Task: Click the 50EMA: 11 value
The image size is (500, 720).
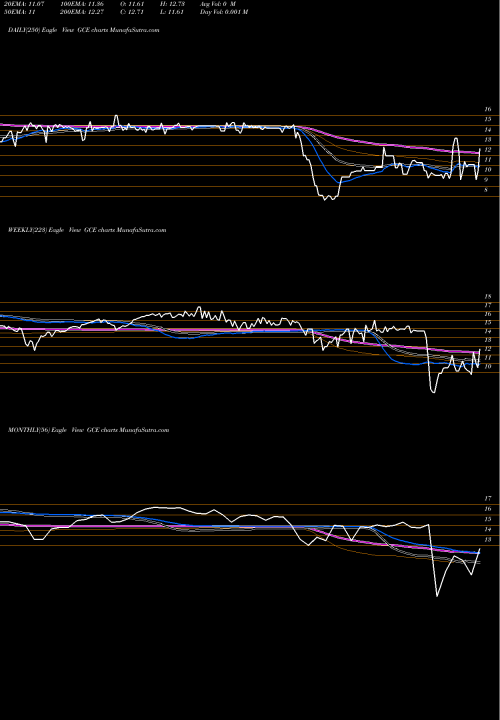Action: 20,12
